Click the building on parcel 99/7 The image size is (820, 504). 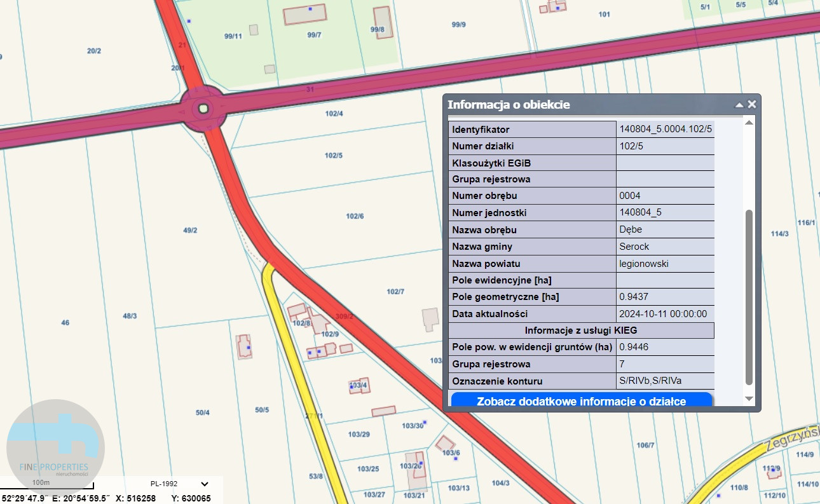(x=305, y=14)
